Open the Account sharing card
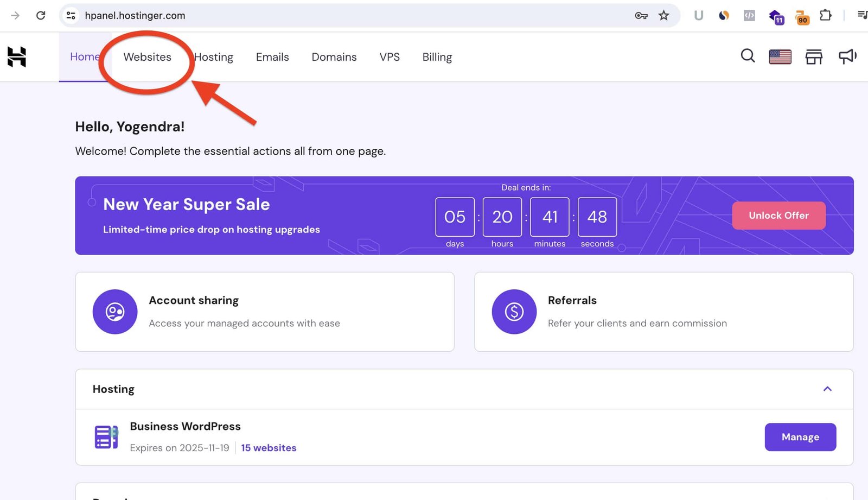The width and height of the screenshot is (868, 500). [x=265, y=312]
